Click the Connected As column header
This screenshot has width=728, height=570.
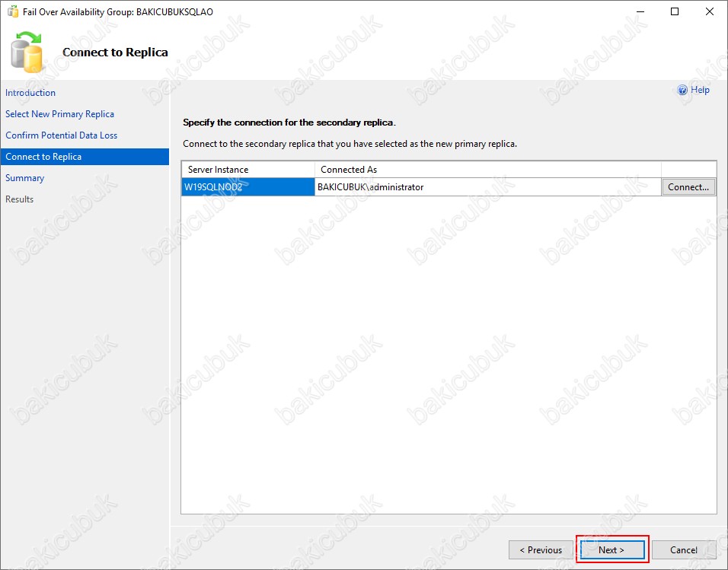488,170
